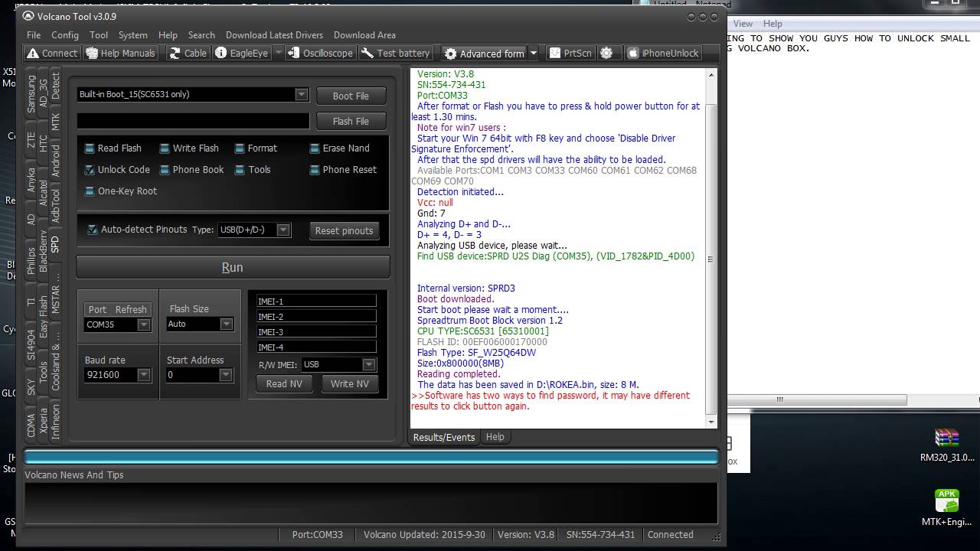The height and width of the screenshot is (551, 980).
Task: Expand the arrow next to Advanced form
Action: pyautogui.click(x=534, y=53)
